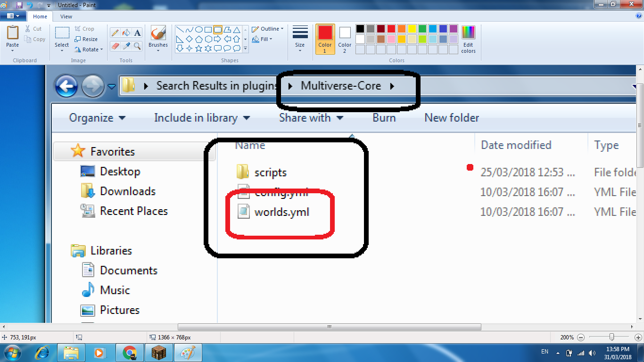This screenshot has width=644, height=362.
Task: Customize Quick Access Toolbar dropdown
Action: coord(49,5)
